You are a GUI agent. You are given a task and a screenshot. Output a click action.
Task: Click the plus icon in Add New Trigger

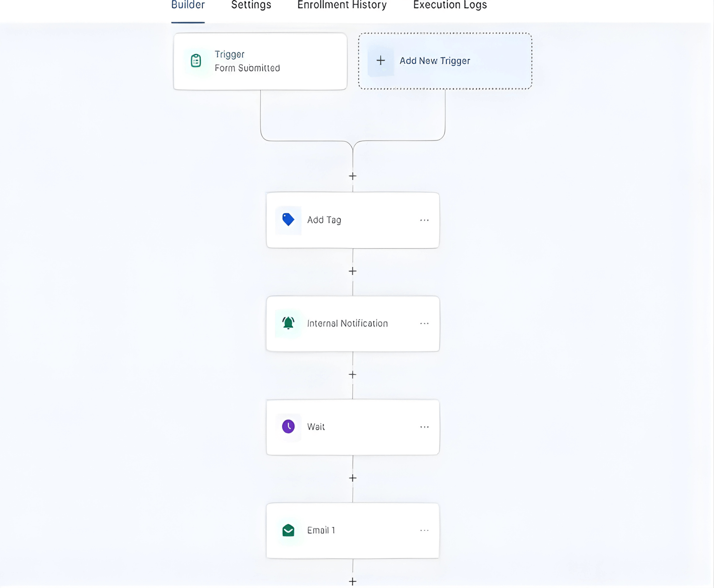(381, 61)
